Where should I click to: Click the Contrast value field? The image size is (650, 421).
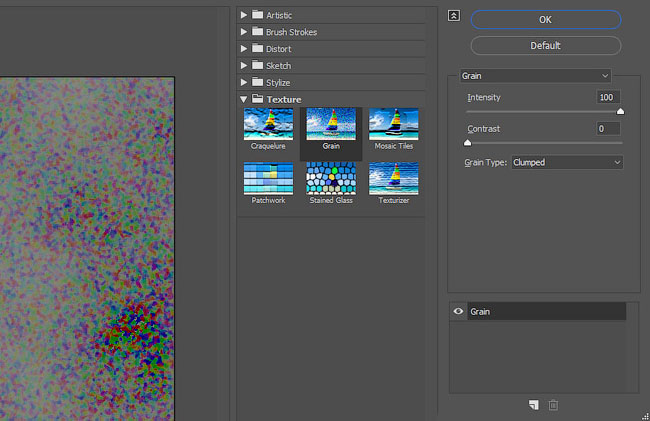[608, 129]
